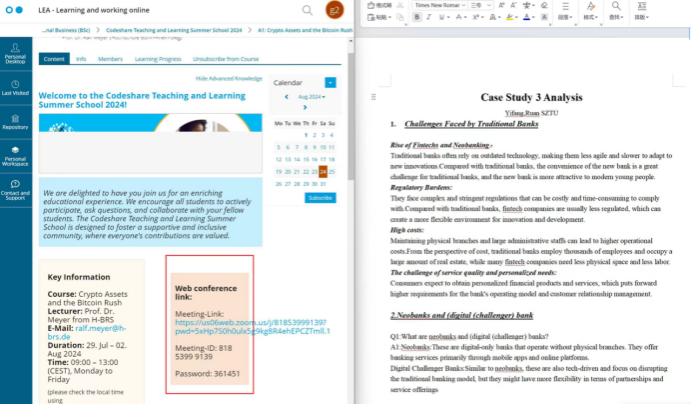This screenshot has width=692, height=404.
Task: Click the Neobanks and digital challenger bank heading
Action: pos(462,315)
